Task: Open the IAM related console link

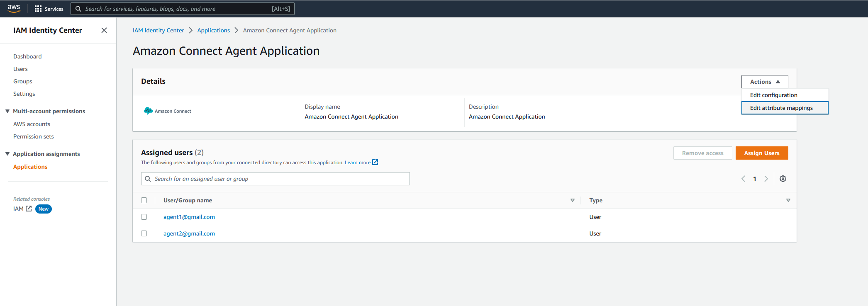Action: pos(18,209)
